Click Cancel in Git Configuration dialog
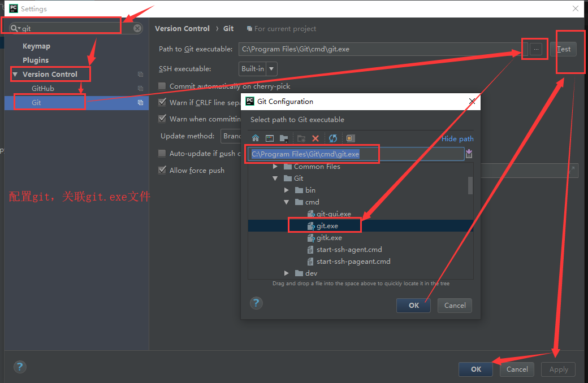Screen dimensions: 588x383 455,306
